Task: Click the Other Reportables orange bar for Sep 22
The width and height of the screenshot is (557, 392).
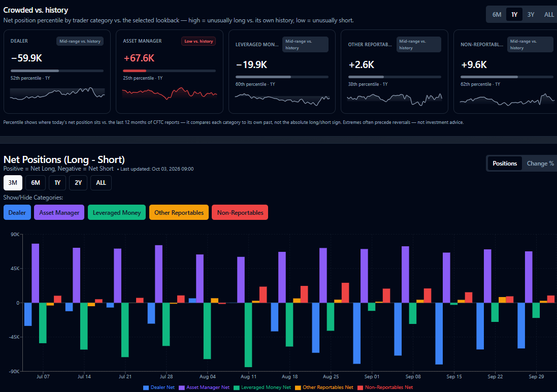Action: pos(502,300)
